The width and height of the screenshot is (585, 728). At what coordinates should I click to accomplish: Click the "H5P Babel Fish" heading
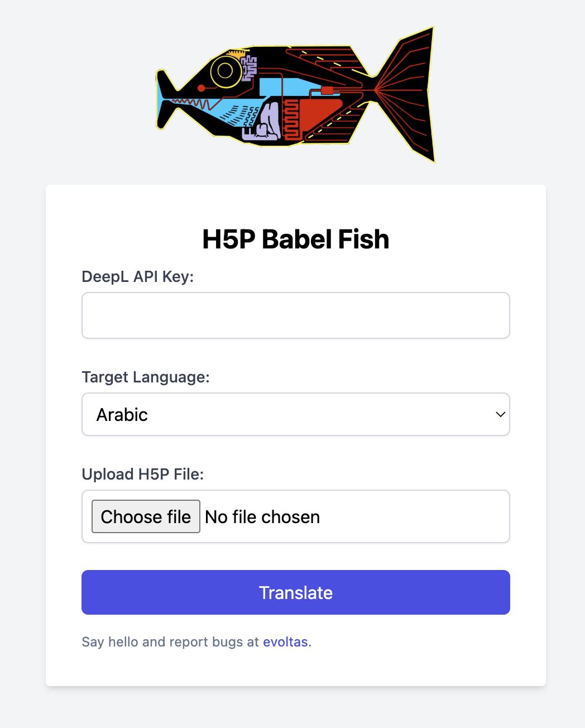295,240
